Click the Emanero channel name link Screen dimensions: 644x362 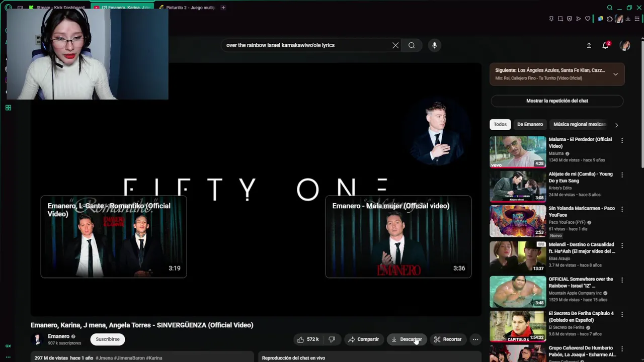pos(58,336)
